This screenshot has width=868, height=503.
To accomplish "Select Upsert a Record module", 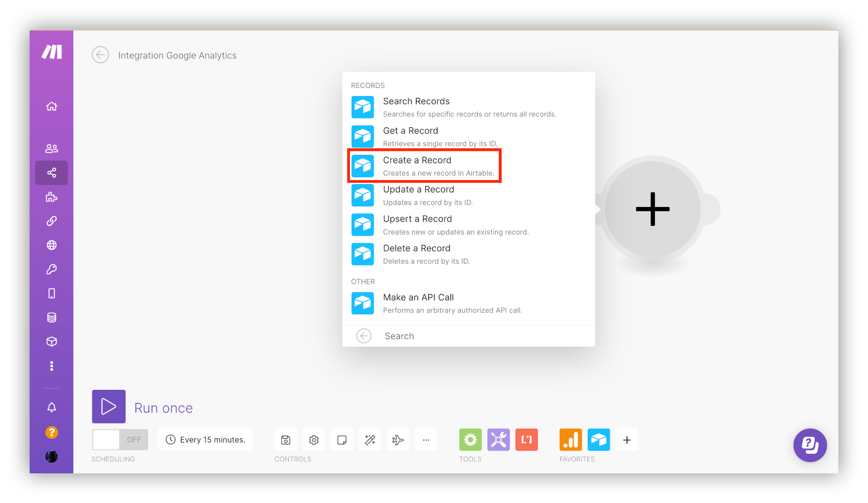I will (x=469, y=225).
